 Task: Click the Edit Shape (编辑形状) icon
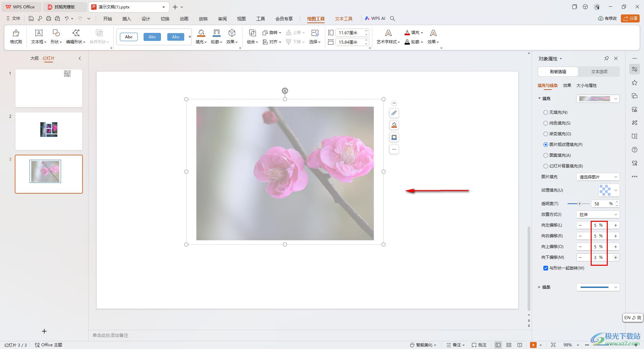coord(76,33)
